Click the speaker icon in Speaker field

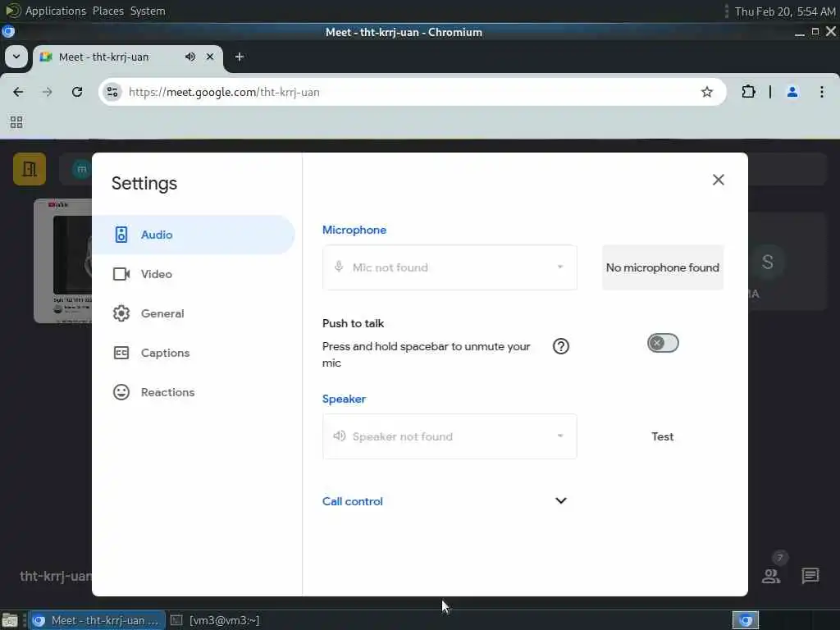click(339, 436)
